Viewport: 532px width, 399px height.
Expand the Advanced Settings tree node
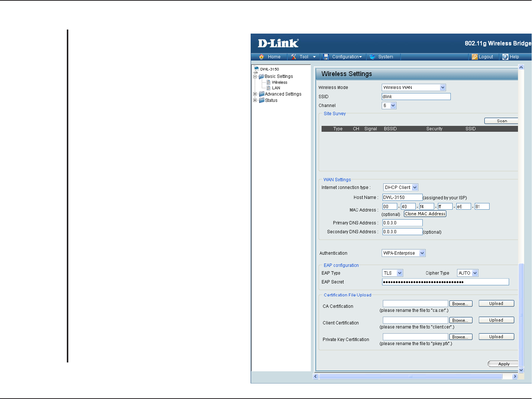255,94
